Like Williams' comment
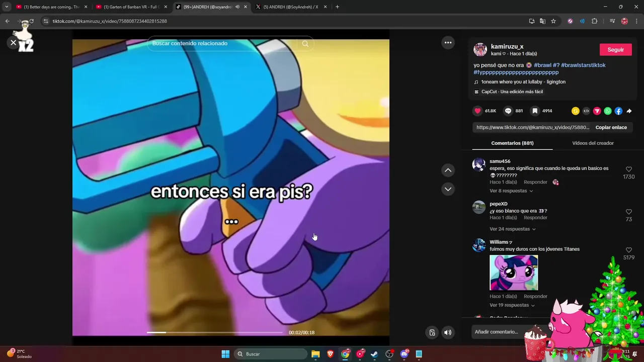The height and width of the screenshot is (362, 644). (629, 250)
